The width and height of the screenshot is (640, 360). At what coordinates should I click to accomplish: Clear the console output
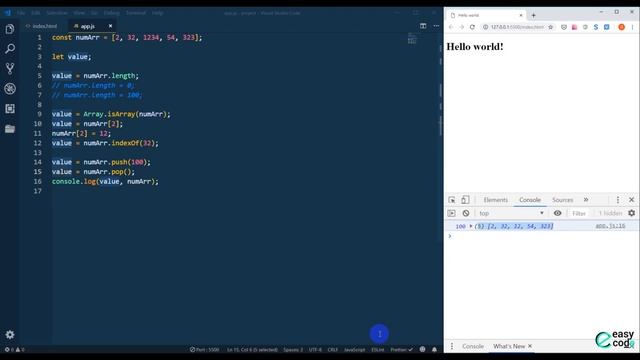point(466,213)
